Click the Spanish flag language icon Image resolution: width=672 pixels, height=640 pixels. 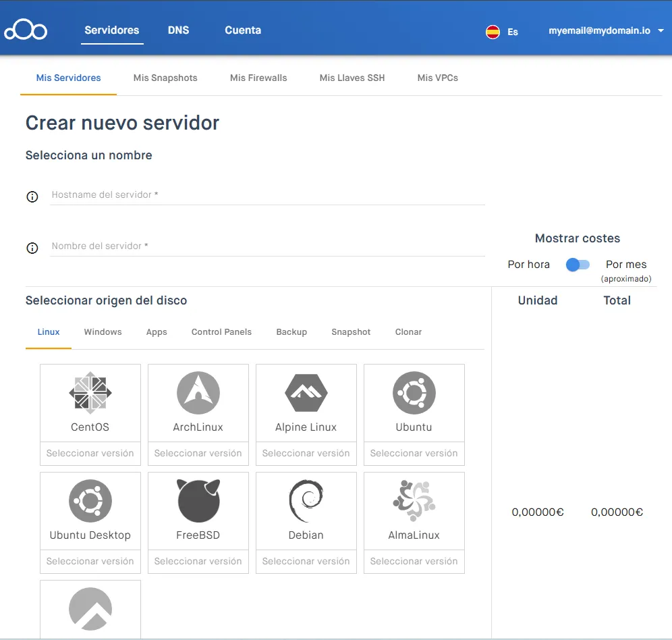click(493, 32)
